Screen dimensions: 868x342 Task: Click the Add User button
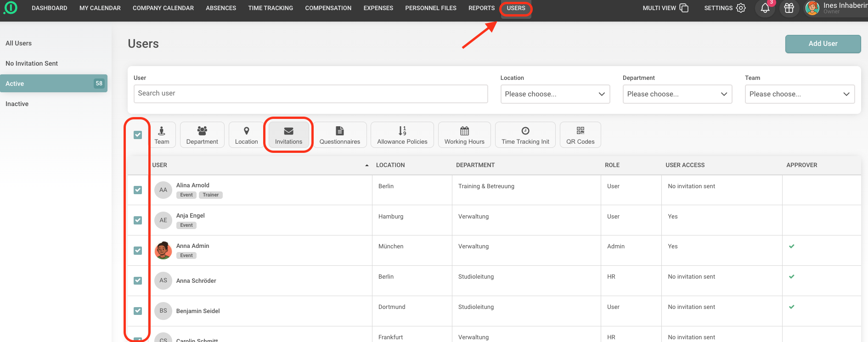(823, 44)
